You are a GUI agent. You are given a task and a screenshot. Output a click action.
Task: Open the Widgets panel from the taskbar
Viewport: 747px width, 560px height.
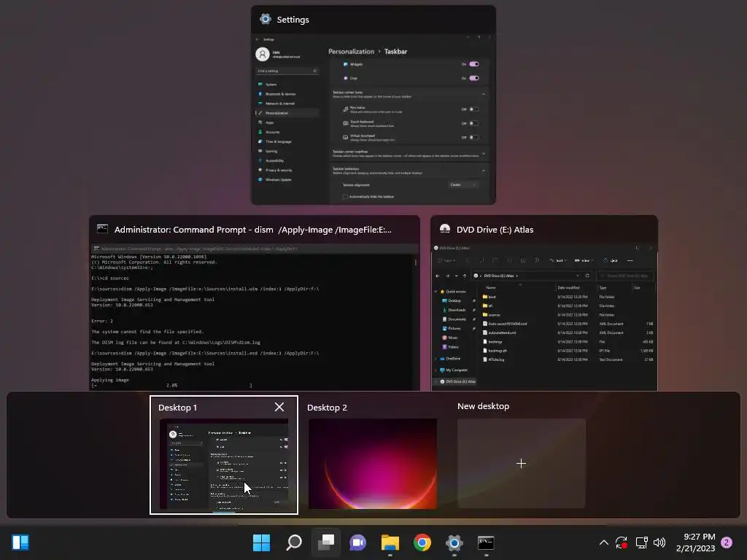coord(20,542)
